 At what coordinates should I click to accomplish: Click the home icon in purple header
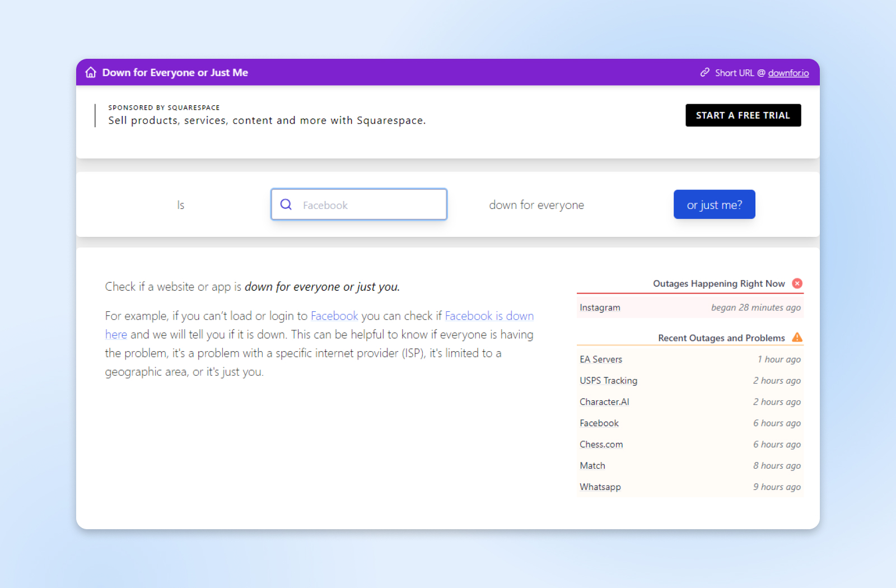pyautogui.click(x=91, y=73)
